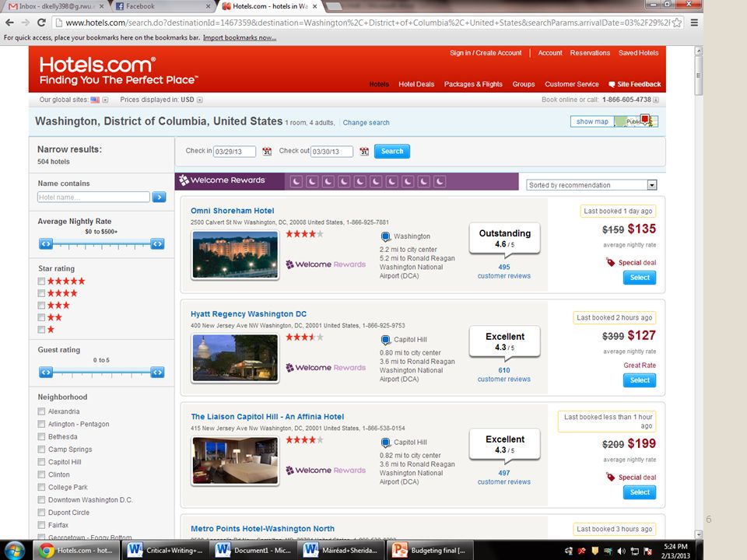
Task: Check the 1-star rating filter
Action: click(x=41, y=330)
